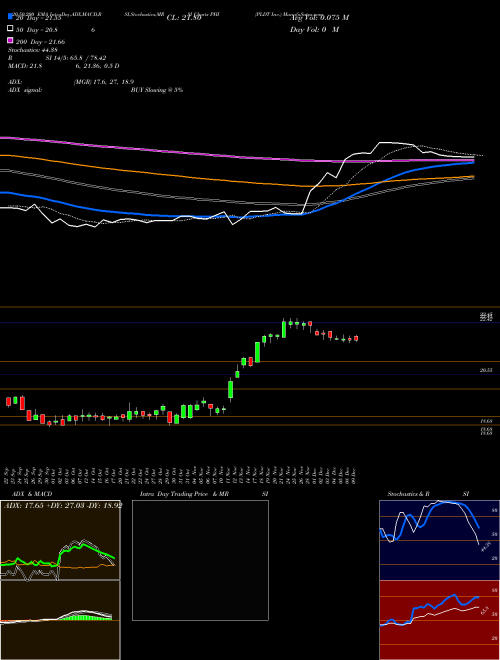The height and width of the screenshot is (660, 500).
Task: Click the last red candlestick on the chart
Action: [356, 338]
